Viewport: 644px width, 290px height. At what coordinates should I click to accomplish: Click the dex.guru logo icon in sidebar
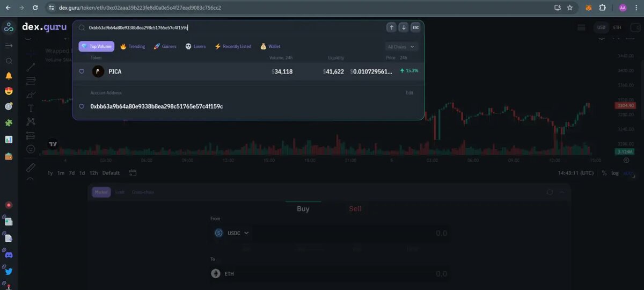(9, 27)
